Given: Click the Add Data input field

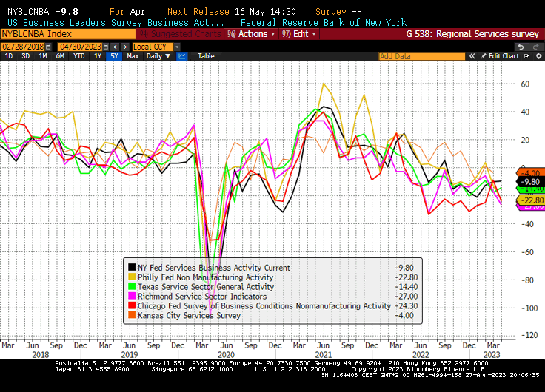Looking at the screenshot, I should click(421, 56).
